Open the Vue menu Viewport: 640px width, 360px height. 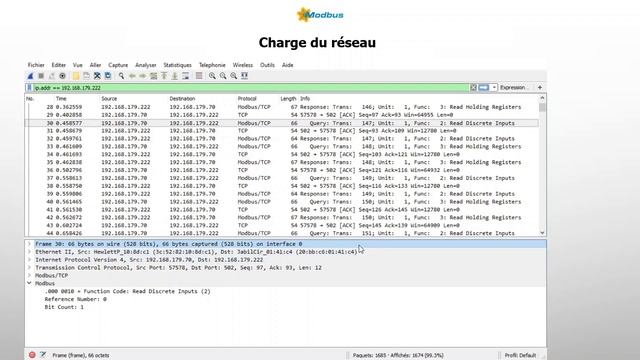coord(78,65)
